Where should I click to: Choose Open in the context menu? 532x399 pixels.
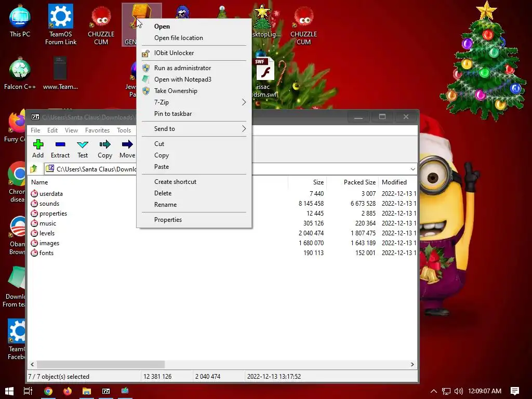(x=194, y=26)
